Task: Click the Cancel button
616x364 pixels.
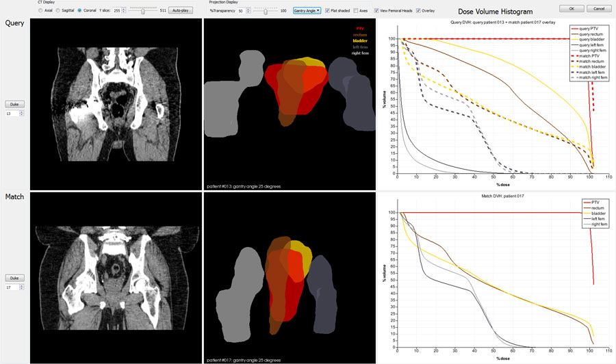Action: 599,8
